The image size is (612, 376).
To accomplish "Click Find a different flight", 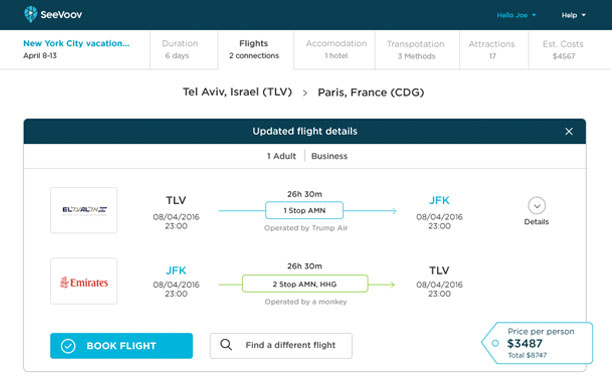I will [281, 346].
